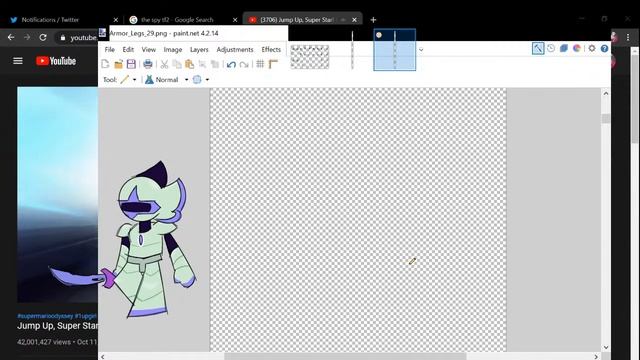640x360 pixels.
Task: Switch to the first image thumbnail
Action: pos(309,57)
